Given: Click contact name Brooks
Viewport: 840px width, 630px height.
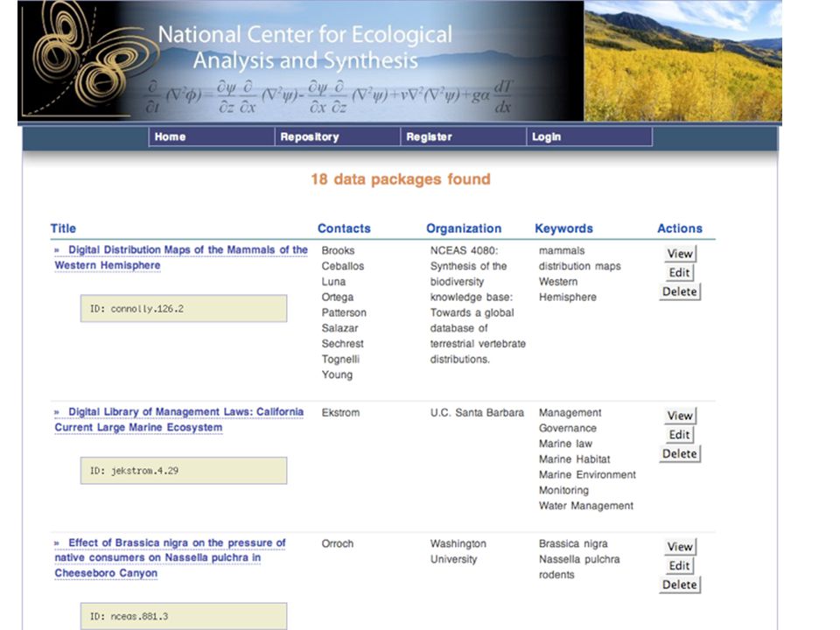Looking at the screenshot, I should pyautogui.click(x=338, y=250).
